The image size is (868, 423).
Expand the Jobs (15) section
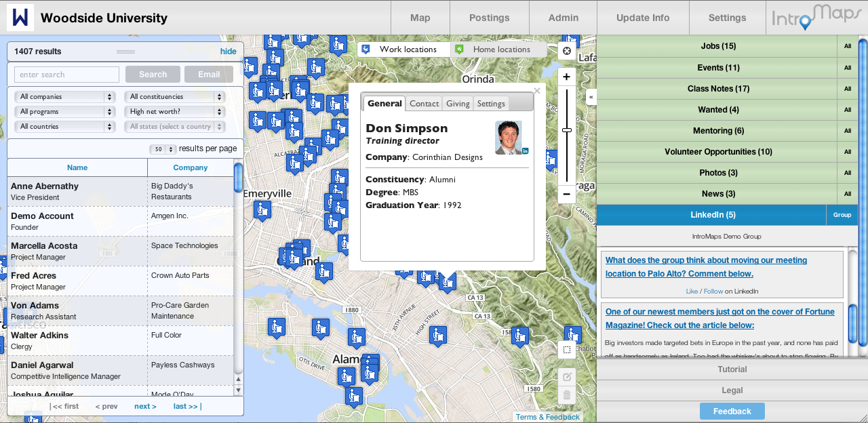pyautogui.click(x=717, y=46)
